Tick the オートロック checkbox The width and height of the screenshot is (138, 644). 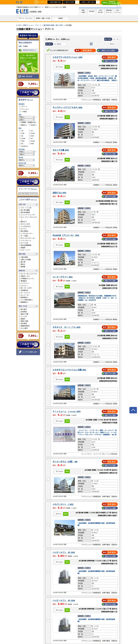tap(20, 293)
